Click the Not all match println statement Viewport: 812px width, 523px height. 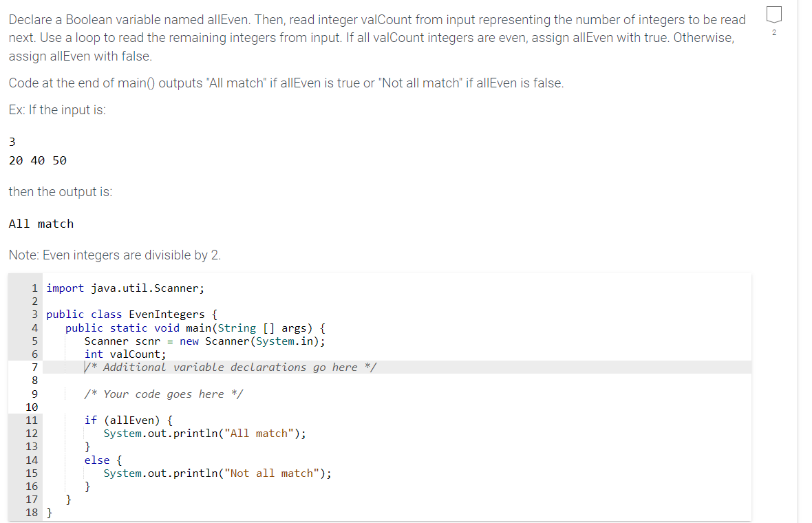tap(217, 473)
